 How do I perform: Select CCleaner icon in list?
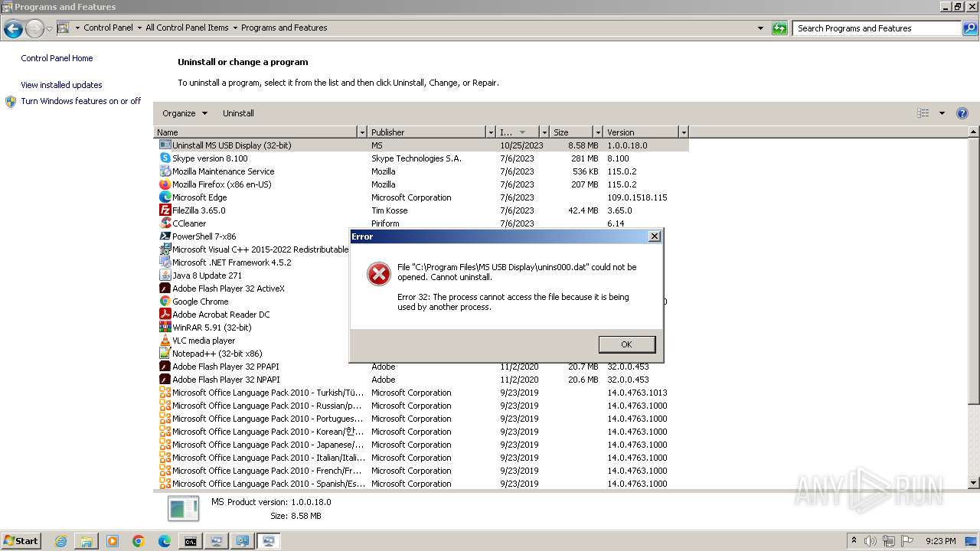click(165, 223)
